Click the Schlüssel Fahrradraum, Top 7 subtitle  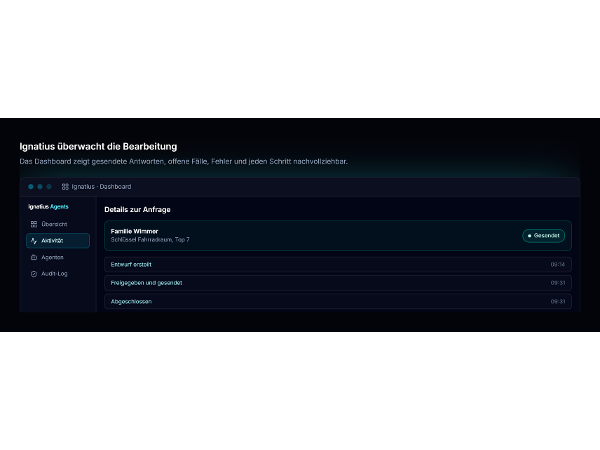click(x=150, y=240)
